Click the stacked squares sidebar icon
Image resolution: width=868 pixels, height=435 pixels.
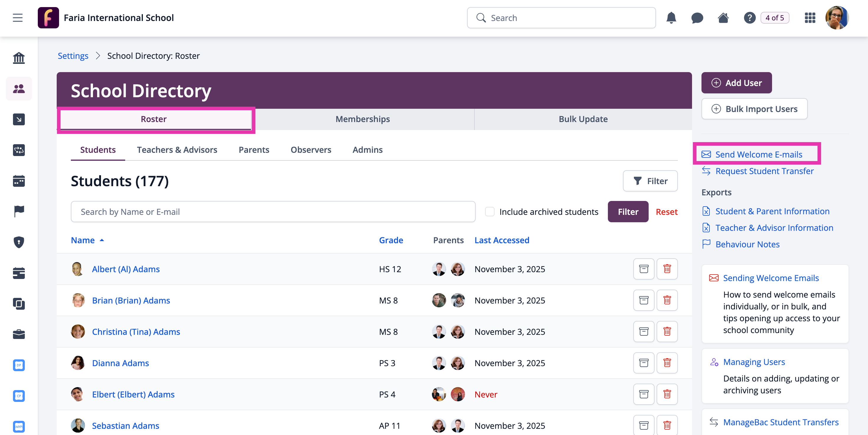19,303
